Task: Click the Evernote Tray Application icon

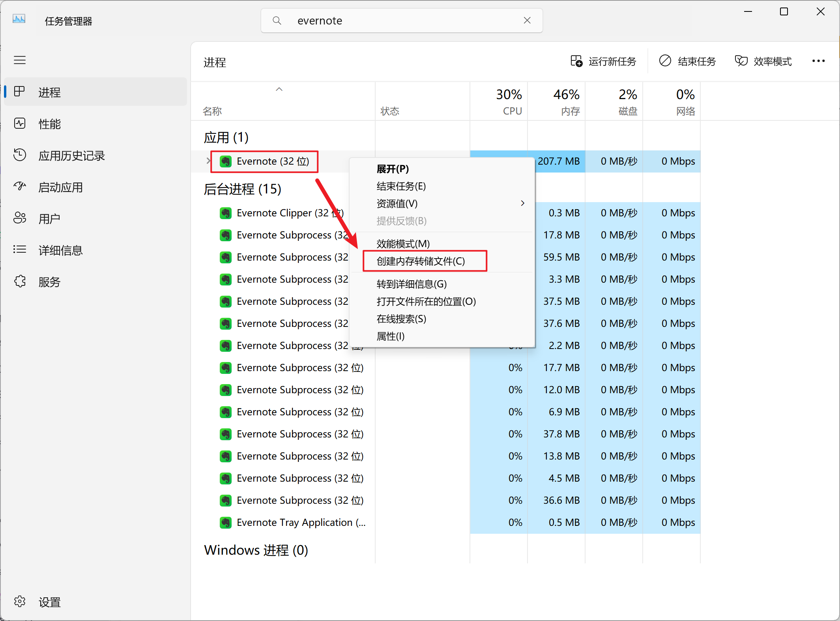Action: 226,523
